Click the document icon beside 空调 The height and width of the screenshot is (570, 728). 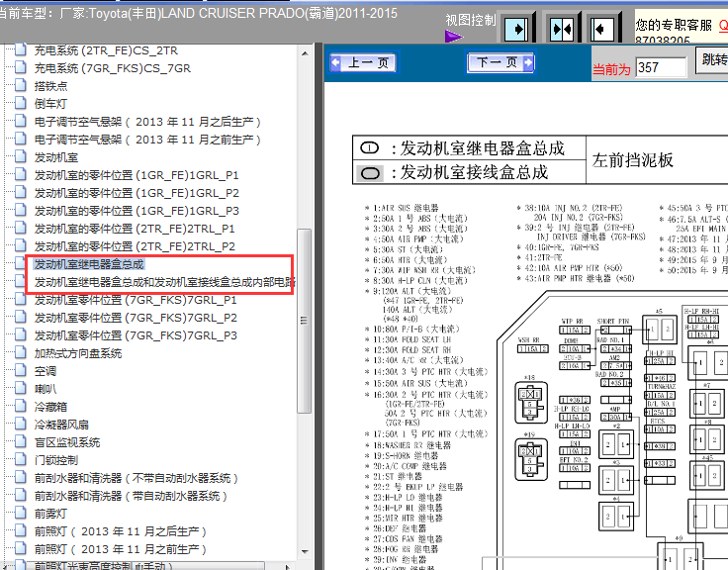[21, 371]
